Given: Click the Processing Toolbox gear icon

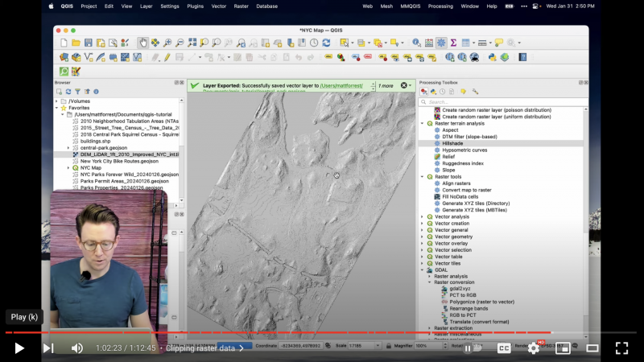Looking at the screenshot, I should [441, 43].
